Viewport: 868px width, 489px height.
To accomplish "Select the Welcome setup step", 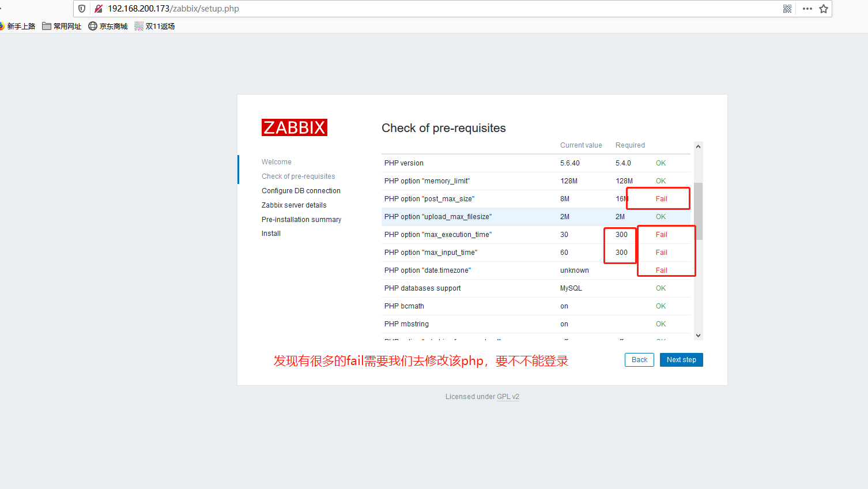I will tap(277, 162).
